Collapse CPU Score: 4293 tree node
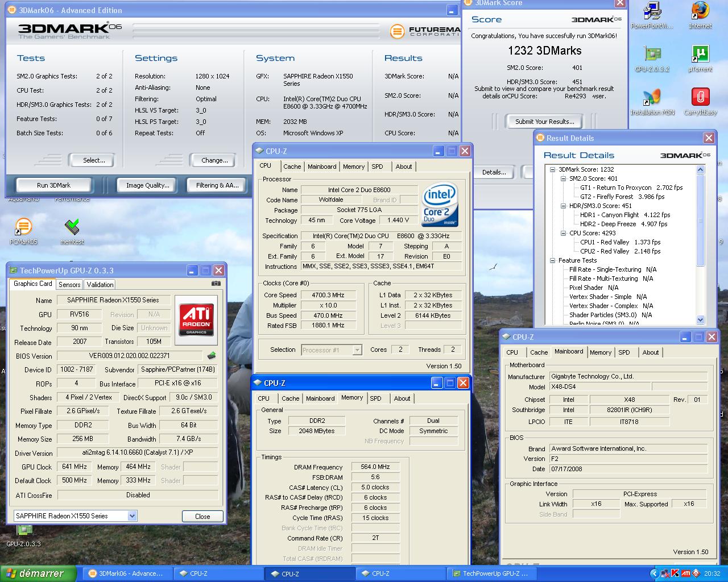Screen dimensions: 728x582 [x=564, y=233]
